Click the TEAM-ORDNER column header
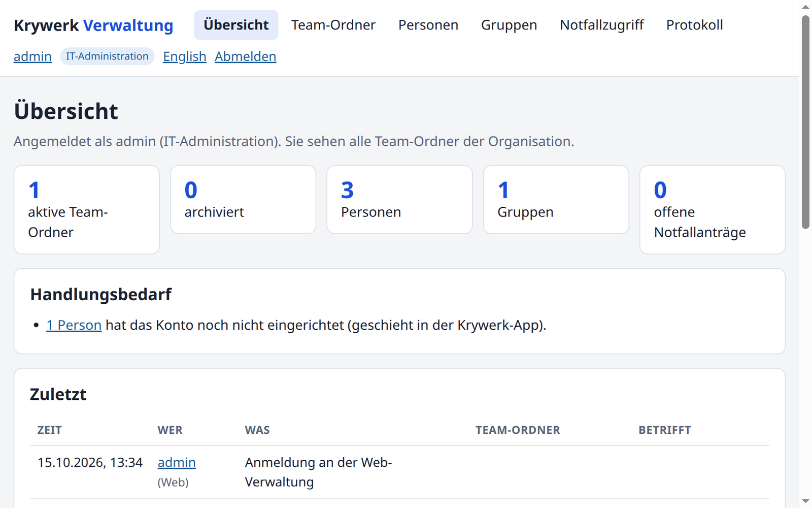Image resolution: width=812 pixels, height=508 pixels. pos(518,430)
